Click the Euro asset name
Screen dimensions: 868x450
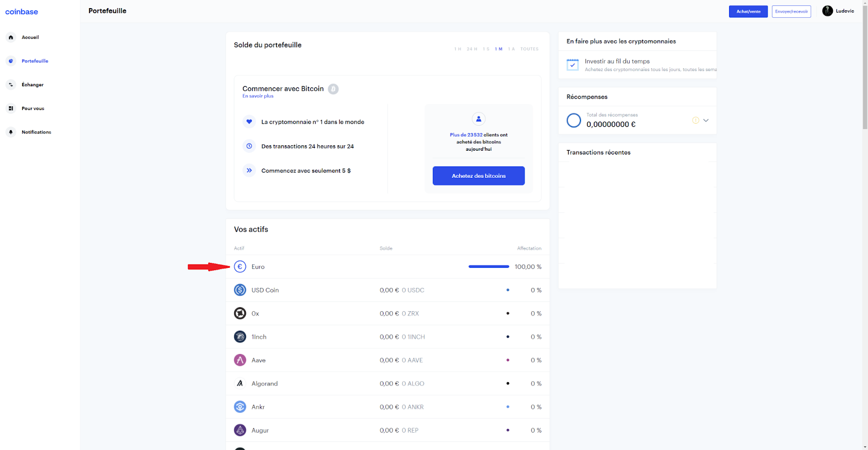coord(258,267)
